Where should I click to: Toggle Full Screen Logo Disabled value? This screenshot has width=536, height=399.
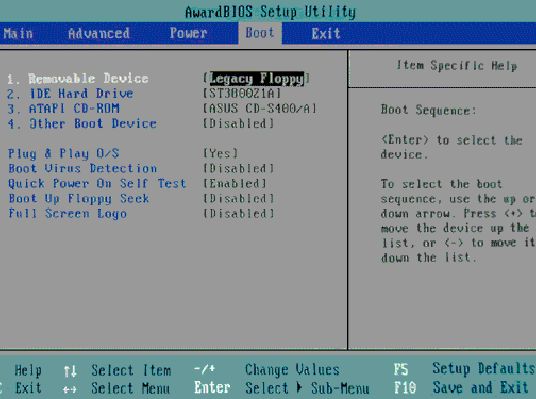point(239,214)
